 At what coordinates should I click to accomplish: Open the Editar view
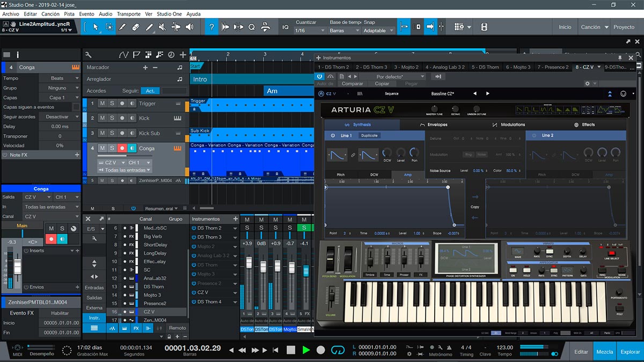pyautogui.click(x=581, y=352)
